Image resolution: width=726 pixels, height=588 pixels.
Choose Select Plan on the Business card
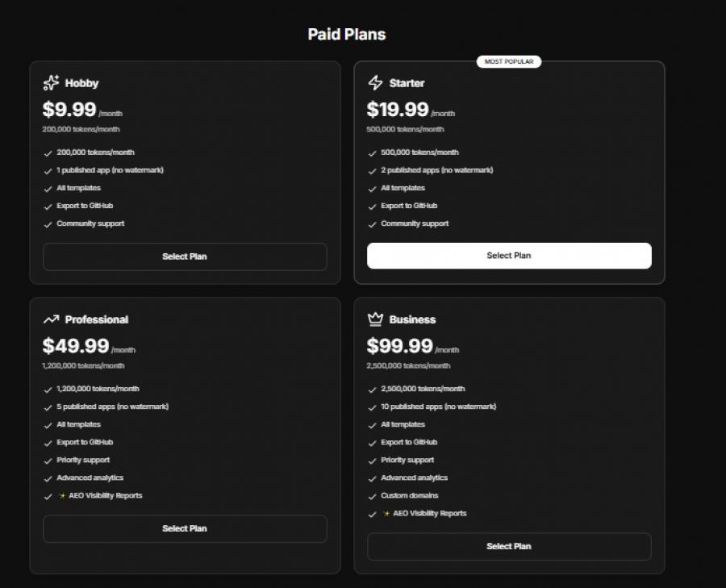coord(508,546)
